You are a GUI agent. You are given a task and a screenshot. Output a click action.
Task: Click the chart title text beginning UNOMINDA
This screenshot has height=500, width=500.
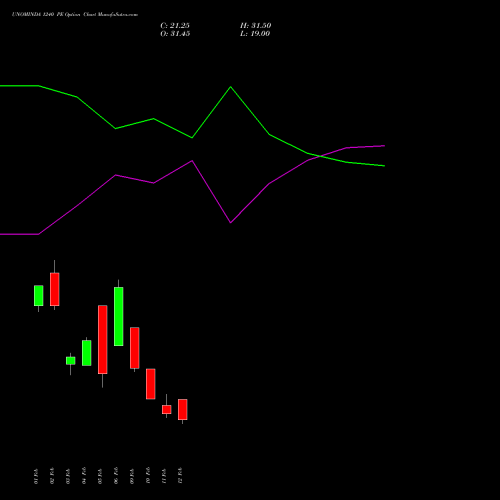coord(75,15)
